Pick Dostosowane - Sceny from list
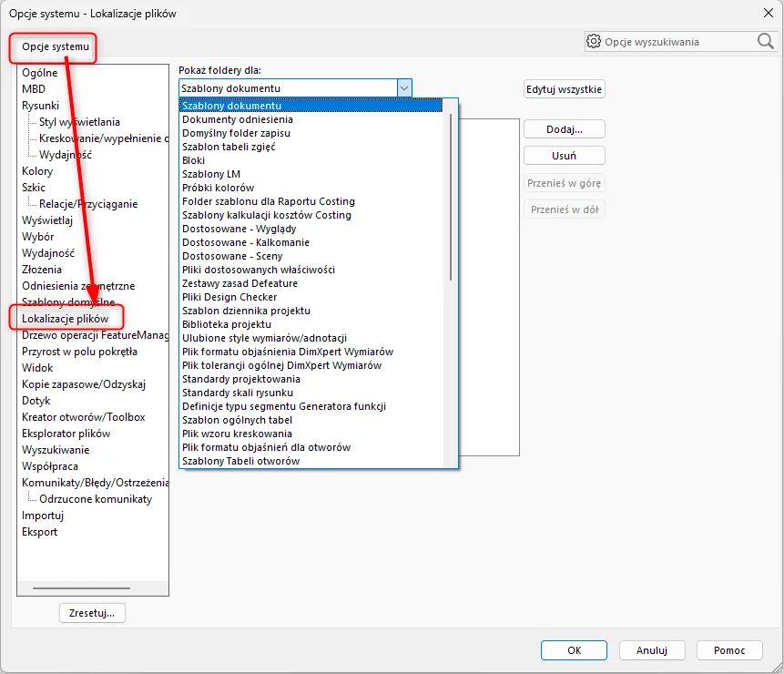Image resolution: width=784 pixels, height=674 pixels. pyautogui.click(x=311, y=256)
